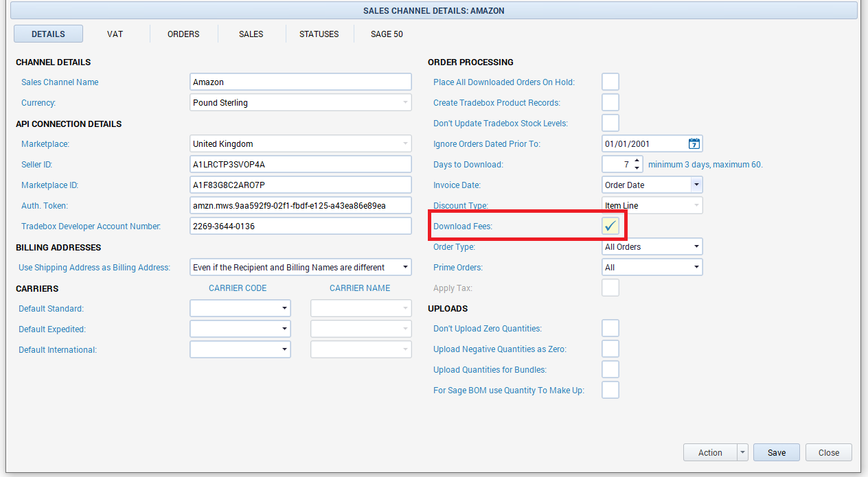This screenshot has height=477, width=868.
Task: Click the Auth. Token label
Action: pos(45,206)
